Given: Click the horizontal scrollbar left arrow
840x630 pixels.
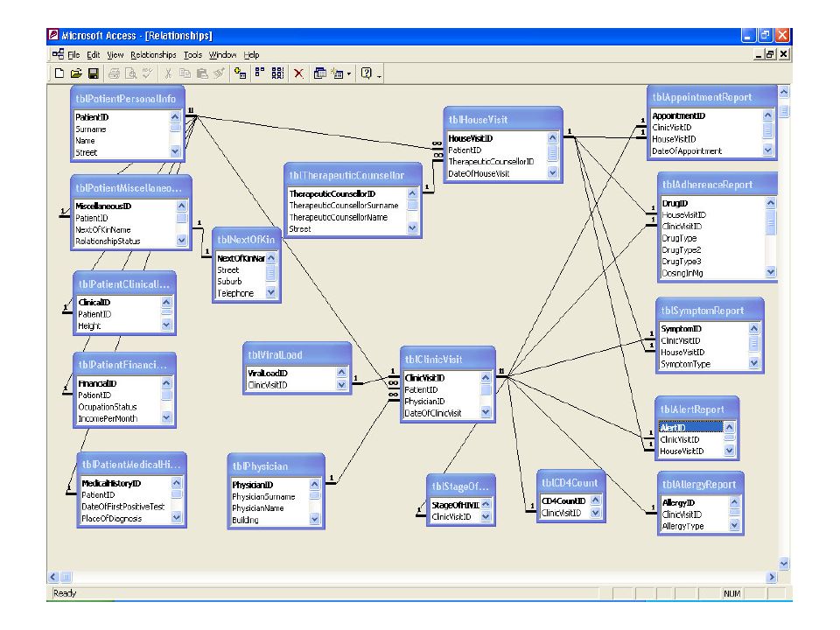Looking at the screenshot, I should pos(53,577).
